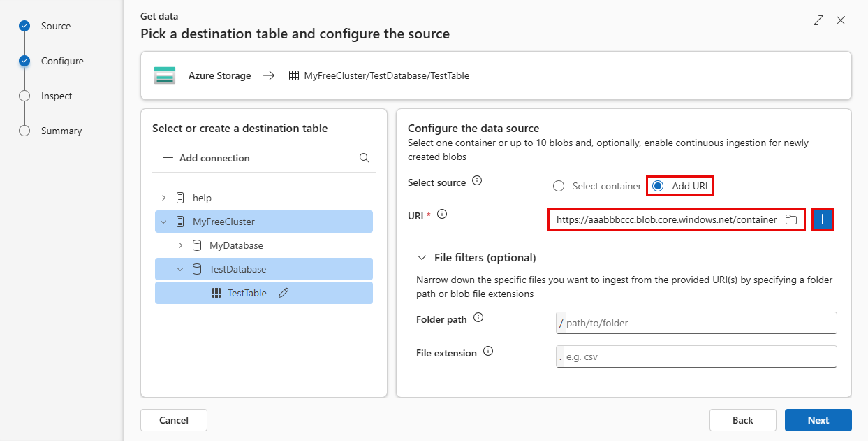Select the 'Add URI' radio option
Screen dimensions: 868x441
pyautogui.click(x=658, y=186)
